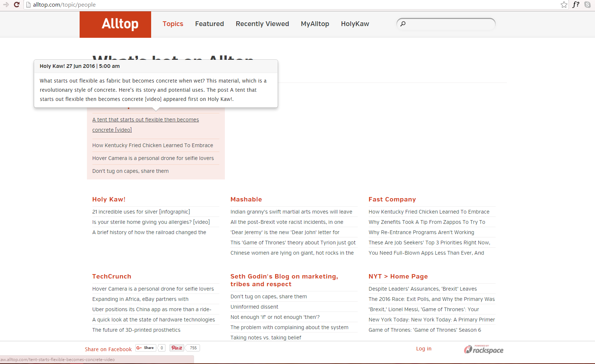This screenshot has width=595, height=364.
Task: Open brief history of railroad link
Action: [x=149, y=232]
